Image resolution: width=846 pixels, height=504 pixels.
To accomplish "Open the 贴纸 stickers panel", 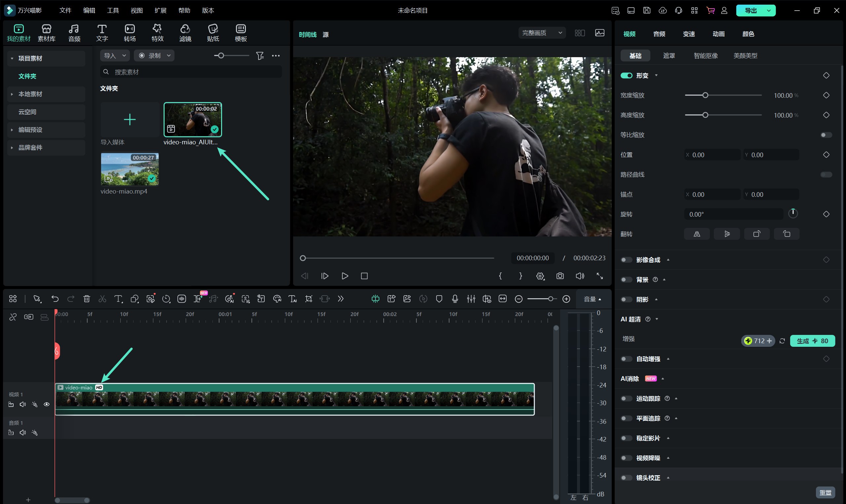I will 213,33.
